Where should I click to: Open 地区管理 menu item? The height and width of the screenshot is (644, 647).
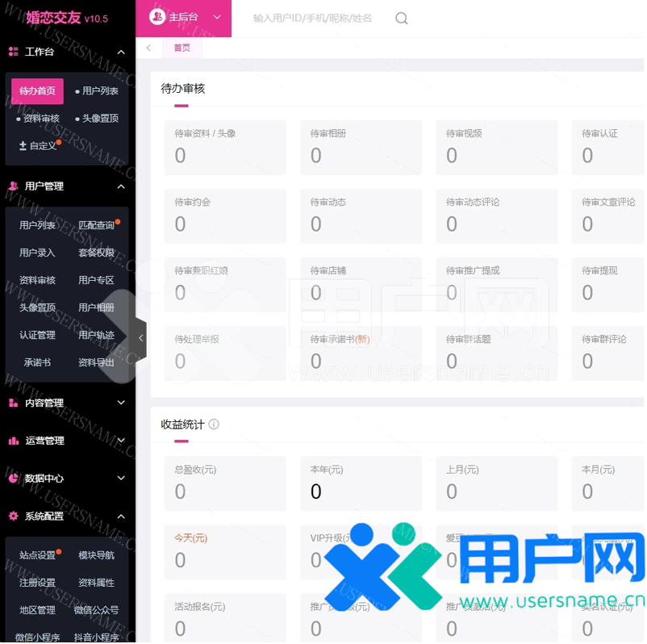coord(38,610)
